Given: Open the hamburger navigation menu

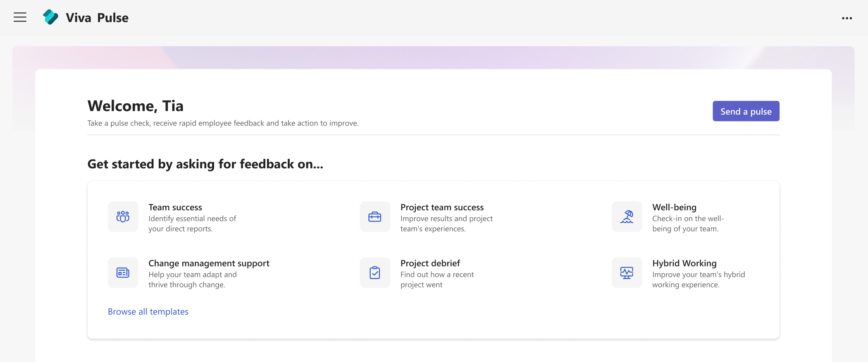Looking at the screenshot, I should pos(20,17).
